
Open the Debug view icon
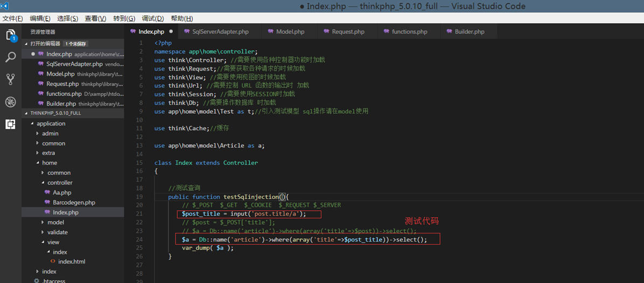point(11,101)
